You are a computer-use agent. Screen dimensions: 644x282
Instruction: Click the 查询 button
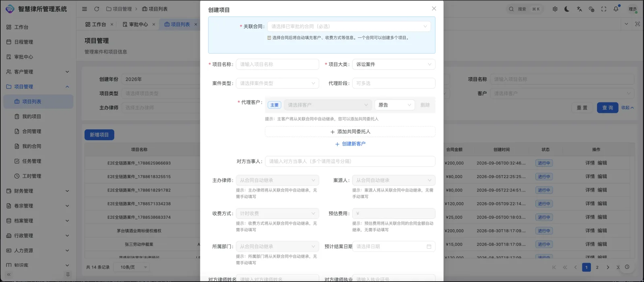tap(607, 108)
